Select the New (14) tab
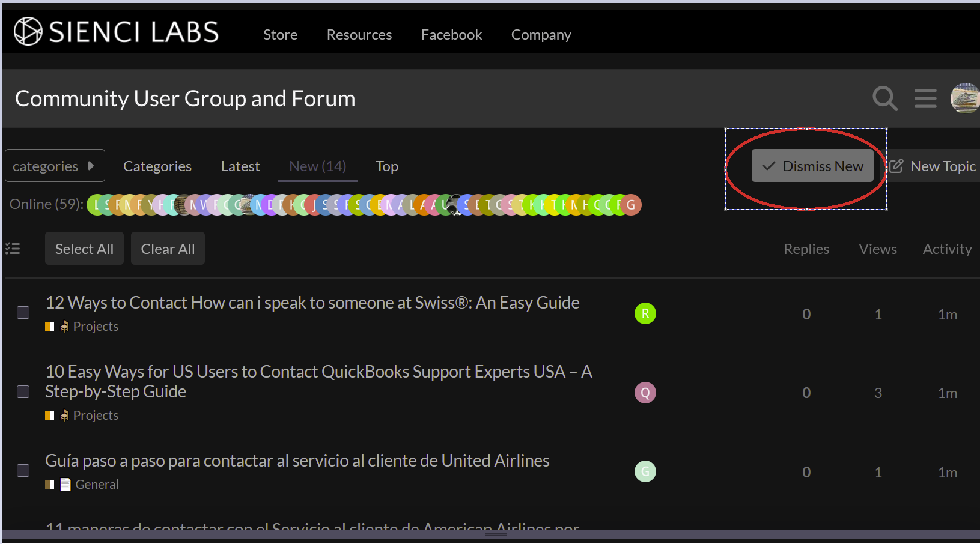The image size is (980, 544). click(318, 166)
